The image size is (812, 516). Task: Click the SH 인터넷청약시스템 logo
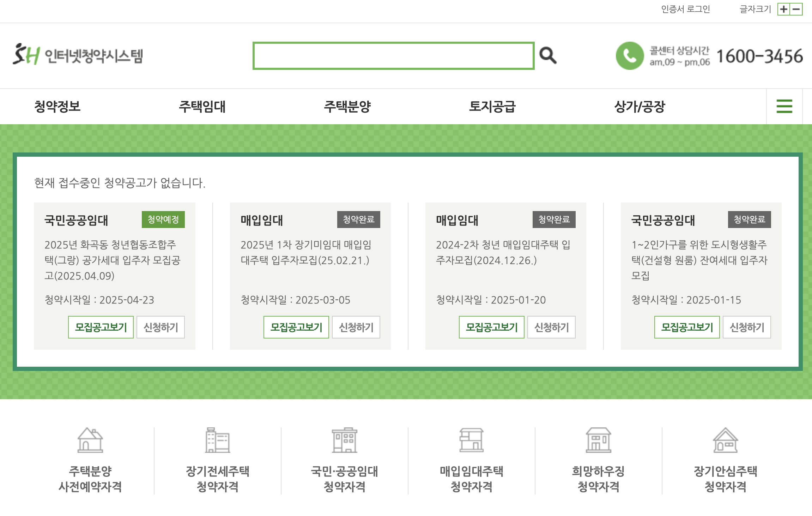(78, 55)
